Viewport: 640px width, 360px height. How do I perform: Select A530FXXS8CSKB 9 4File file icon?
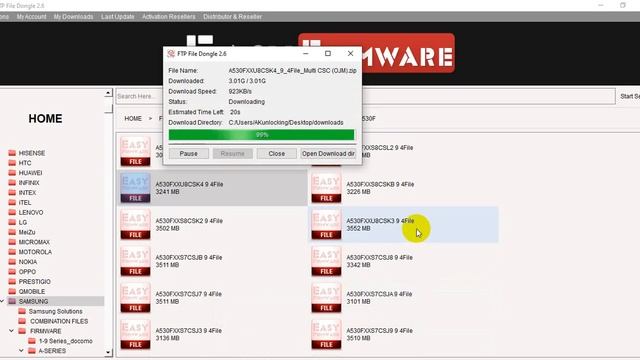[x=326, y=188]
